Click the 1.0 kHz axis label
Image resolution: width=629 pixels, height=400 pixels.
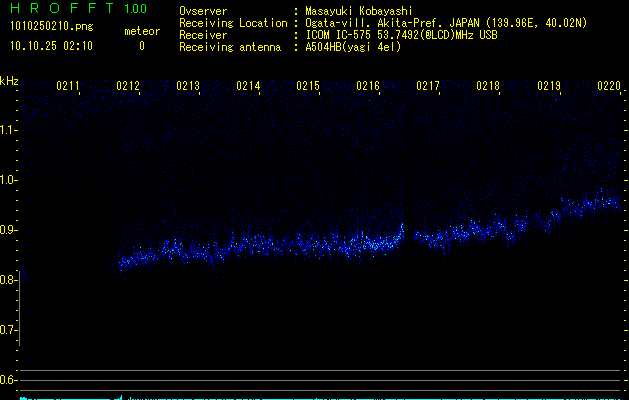point(7,180)
